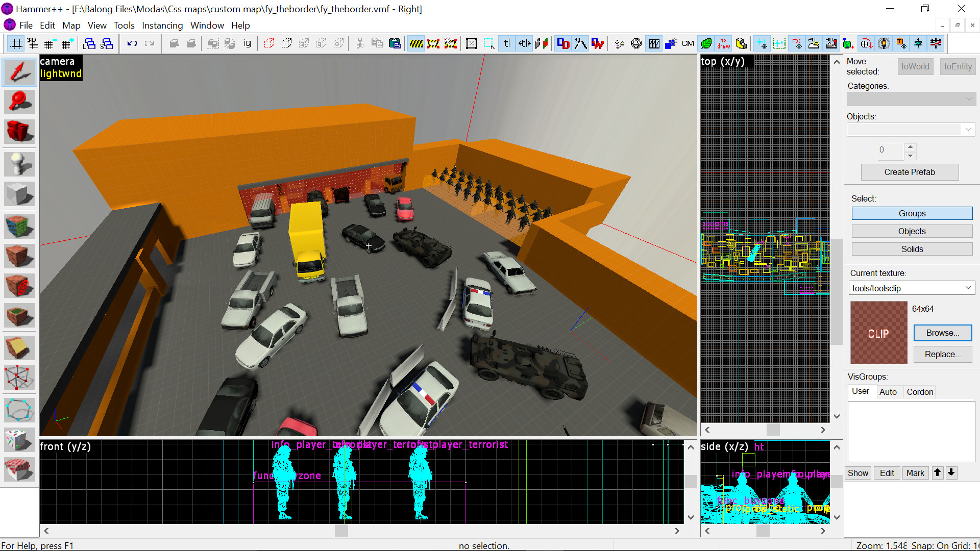Viewport: 980px width, 551px height.
Task: Click the toolsclip texture preview swatch
Action: point(878,333)
